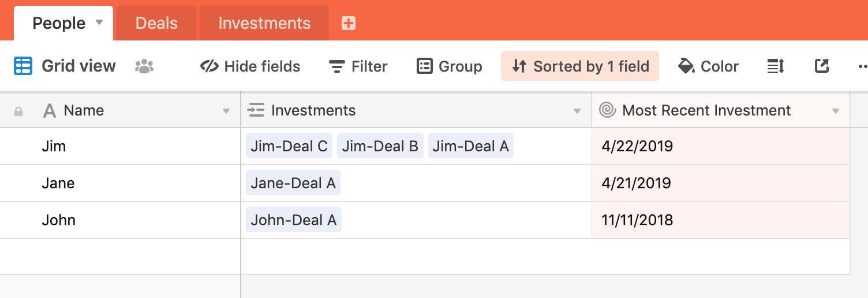The image size is (868, 298).
Task: Click the lock icon in Name header
Action: point(18,111)
